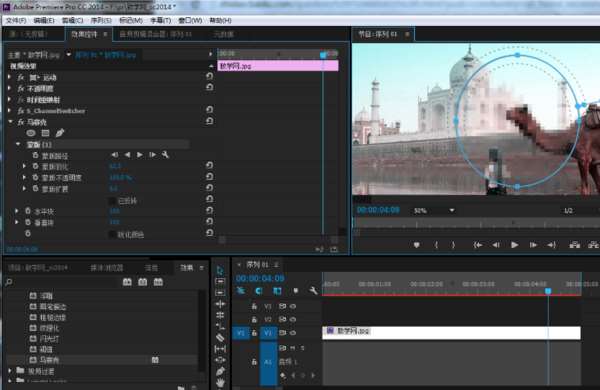Select the Razor tool in tools panel
Screen dimensions: 600x390
pyautogui.click(x=220, y=338)
